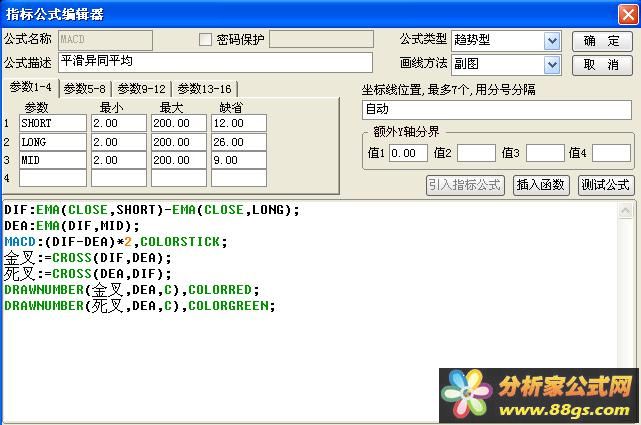Switch to the 参数9-12 tab
Screen dimensions: 641x425
[141, 89]
